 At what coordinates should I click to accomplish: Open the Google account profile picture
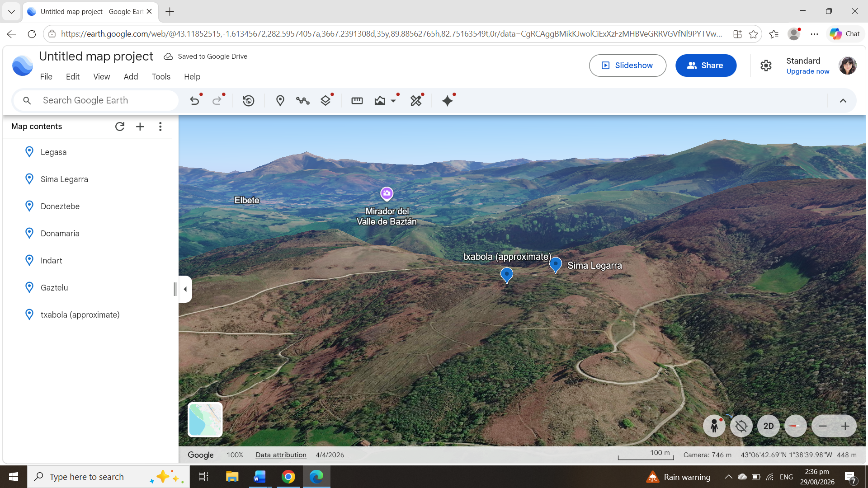pos(848,66)
